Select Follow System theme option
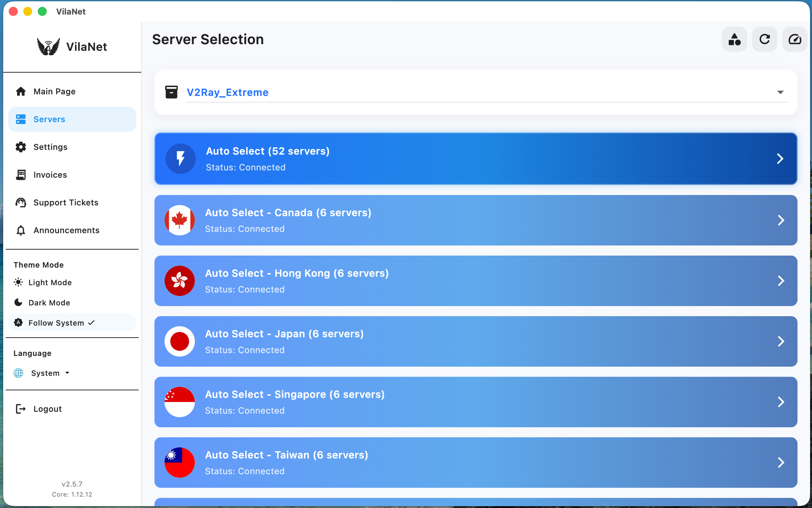The height and width of the screenshot is (508, 812). click(72, 323)
